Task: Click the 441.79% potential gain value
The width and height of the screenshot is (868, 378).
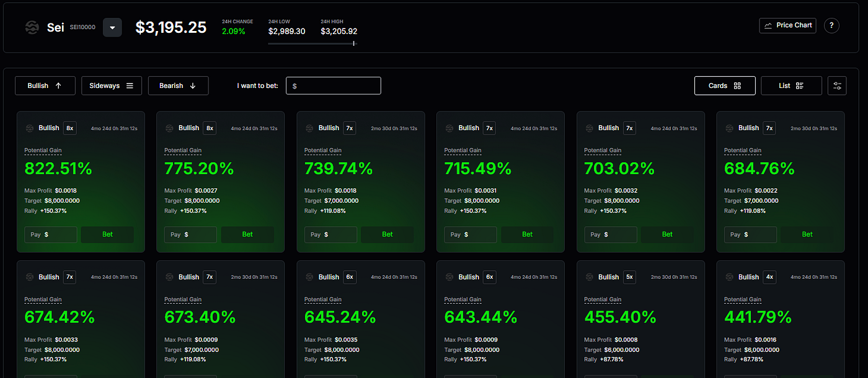Action: pyautogui.click(x=758, y=317)
